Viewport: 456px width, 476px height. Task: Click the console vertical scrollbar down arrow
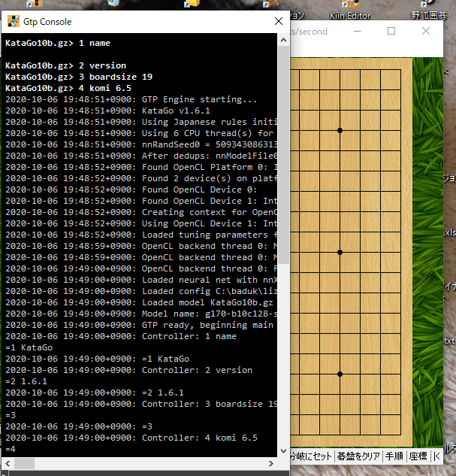[x=283, y=450]
